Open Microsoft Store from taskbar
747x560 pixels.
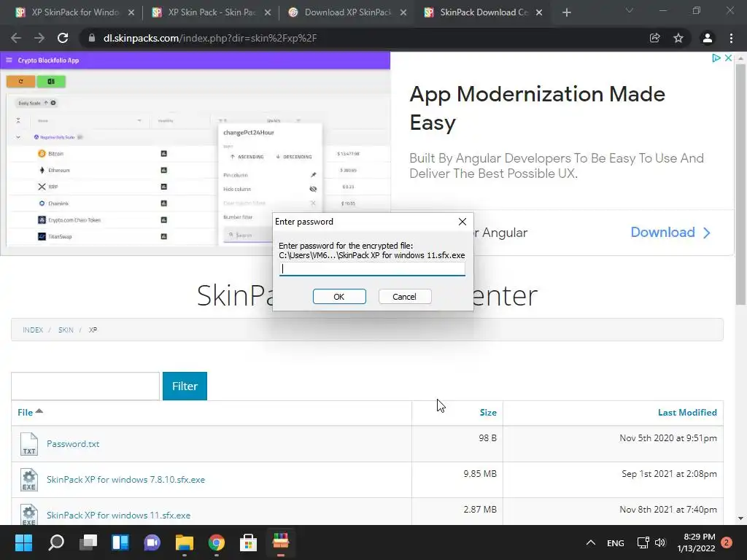coord(248,542)
